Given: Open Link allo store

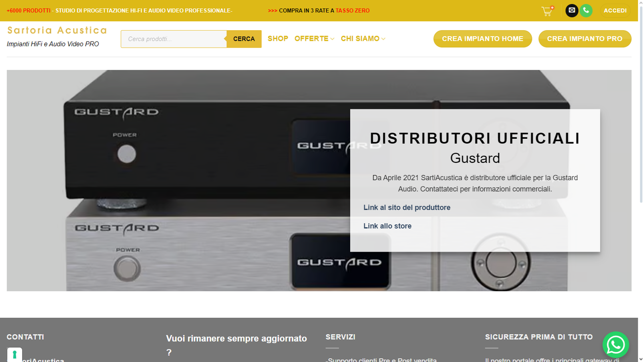Looking at the screenshot, I should point(387,226).
